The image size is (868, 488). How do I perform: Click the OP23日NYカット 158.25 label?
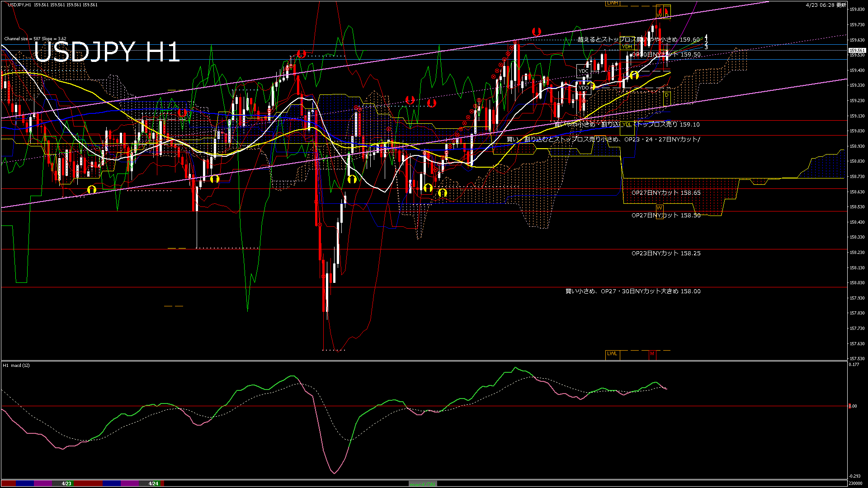(x=666, y=253)
